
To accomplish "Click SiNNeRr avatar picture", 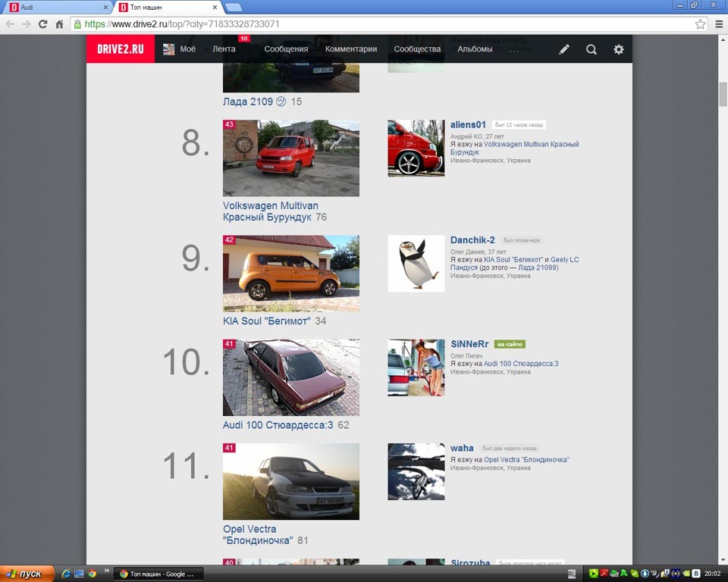I will pyautogui.click(x=416, y=368).
